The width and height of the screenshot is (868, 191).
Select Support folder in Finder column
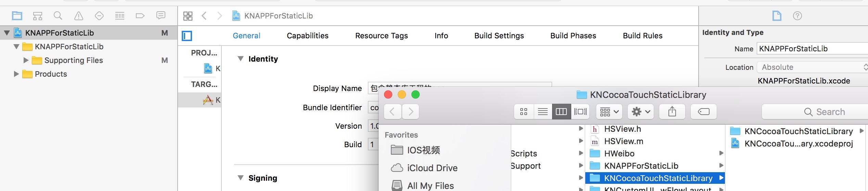pos(526,166)
